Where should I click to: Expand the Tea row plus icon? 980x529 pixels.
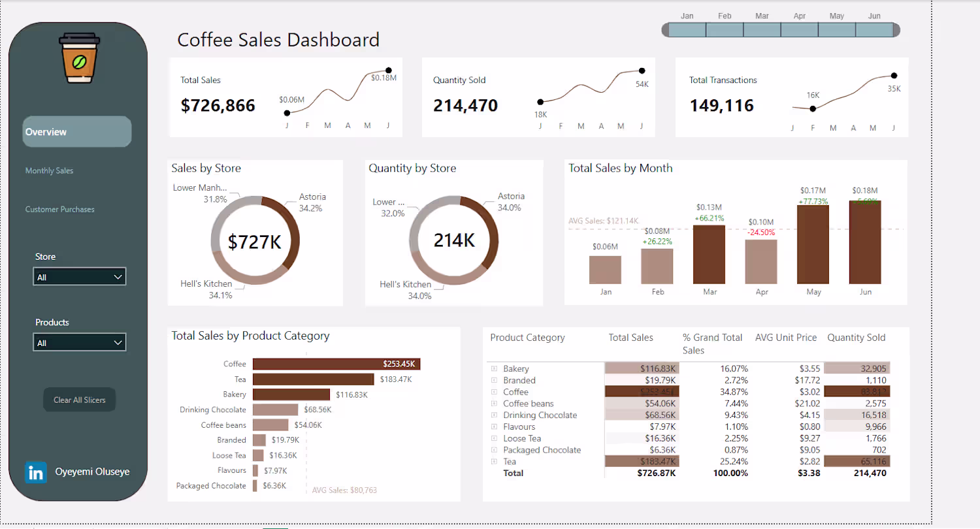494,462
